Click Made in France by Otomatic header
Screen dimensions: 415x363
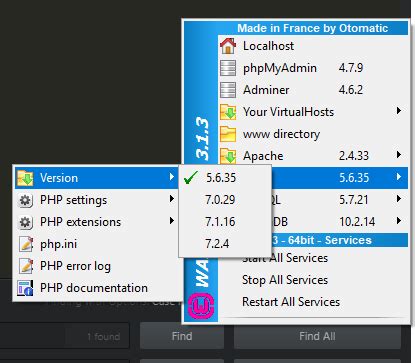click(x=313, y=28)
